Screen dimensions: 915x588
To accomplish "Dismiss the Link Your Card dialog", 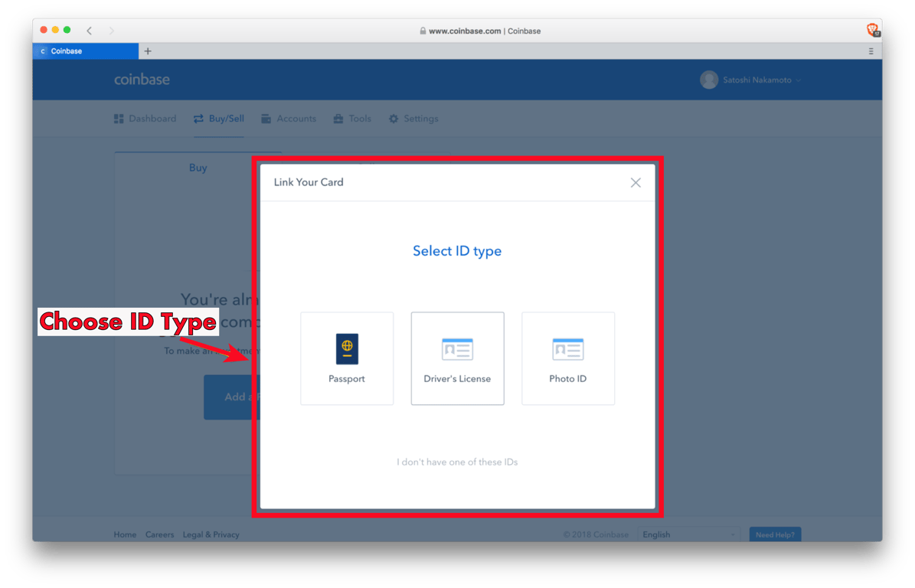I will 635,182.
